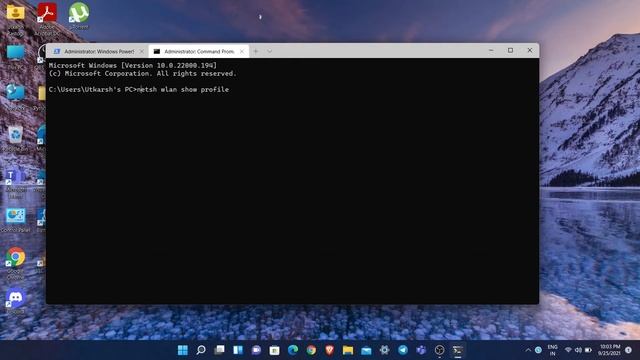640x360 pixels.
Task: Open the Widgets panel from taskbar
Action: (x=238, y=350)
